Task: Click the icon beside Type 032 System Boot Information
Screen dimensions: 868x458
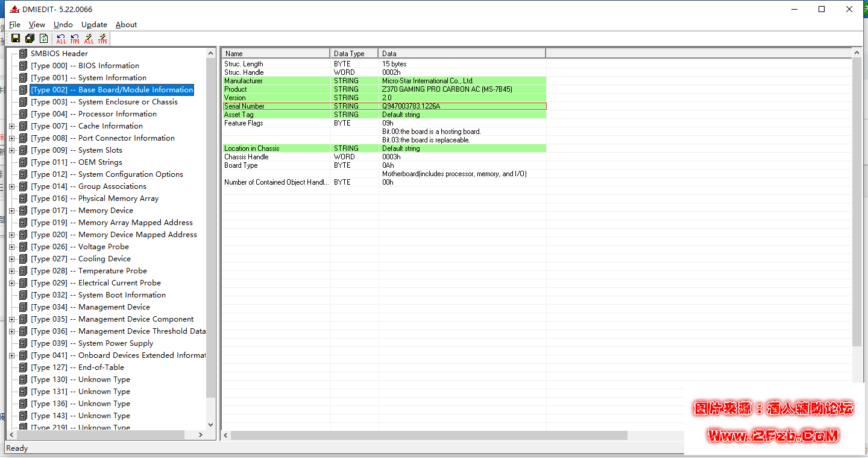Action: [23, 295]
